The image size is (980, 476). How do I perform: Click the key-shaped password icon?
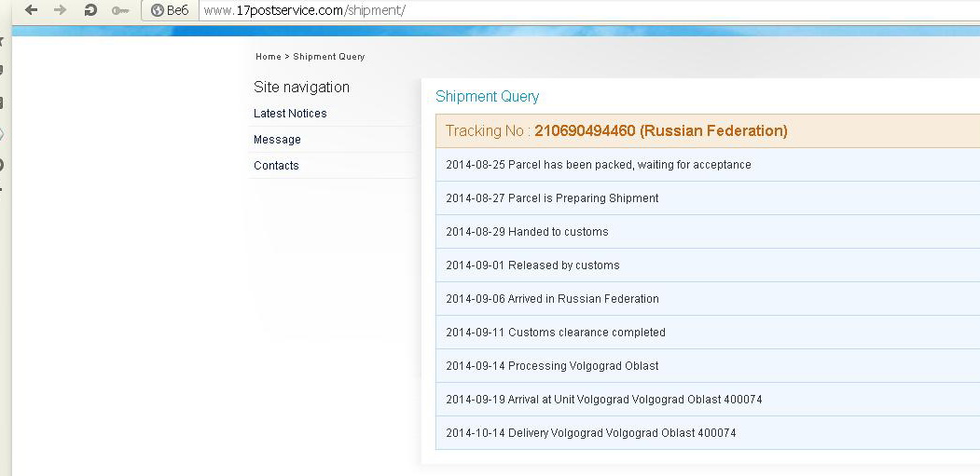click(x=120, y=10)
